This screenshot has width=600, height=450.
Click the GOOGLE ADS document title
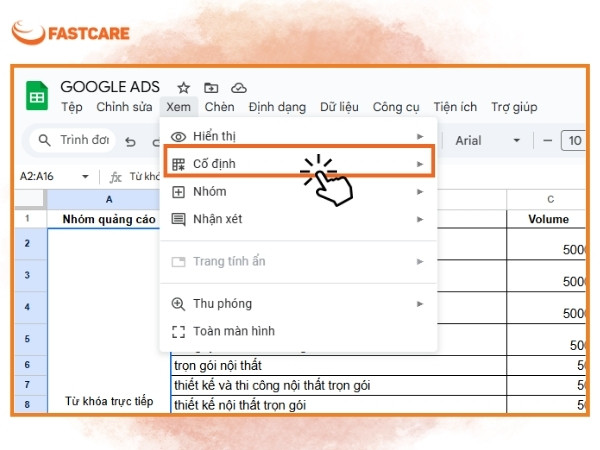[110, 87]
